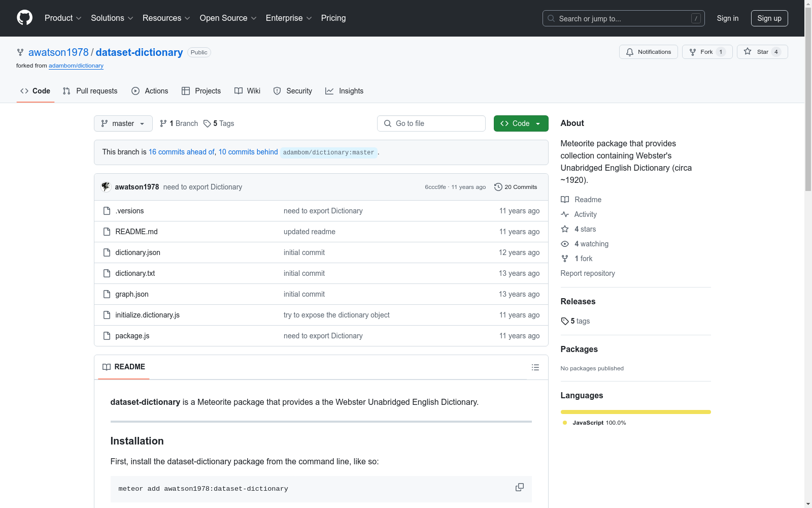Open the adambom/dictionary upstream link
The height and width of the screenshot is (508, 812).
(x=76, y=66)
